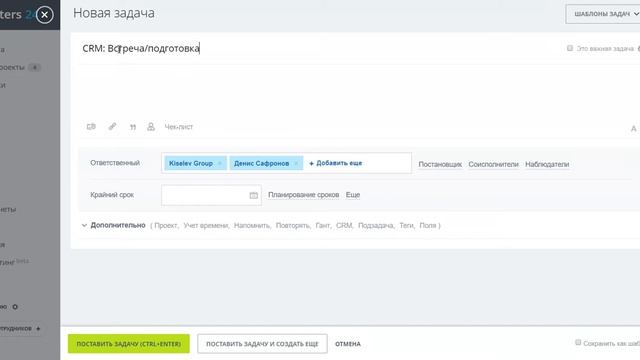Click CRM in additional options
Screen dimensions: 640x360
344,225
